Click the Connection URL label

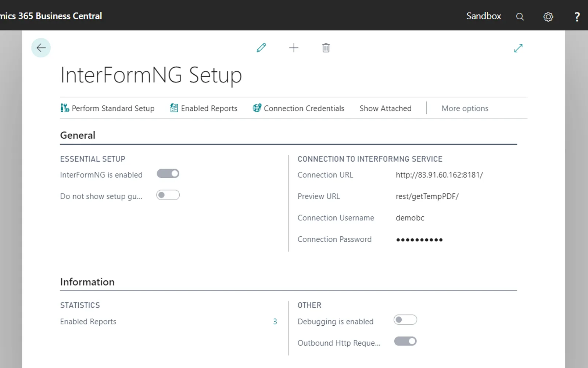(325, 175)
